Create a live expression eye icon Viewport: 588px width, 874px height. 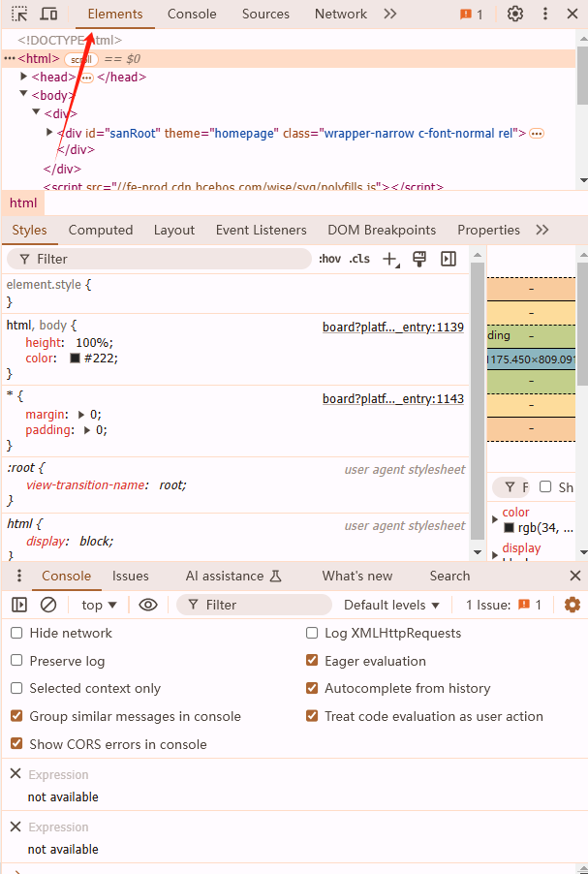147,605
